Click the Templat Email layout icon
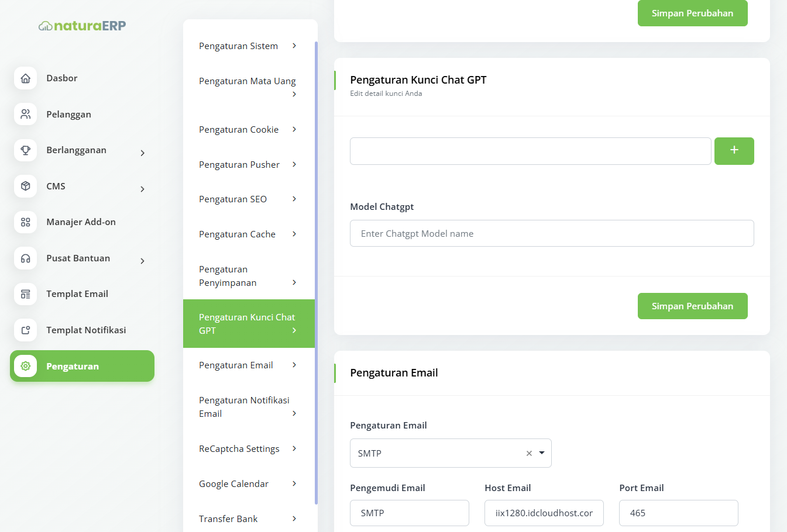The height and width of the screenshot is (532, 787). [x=25, y=294]
